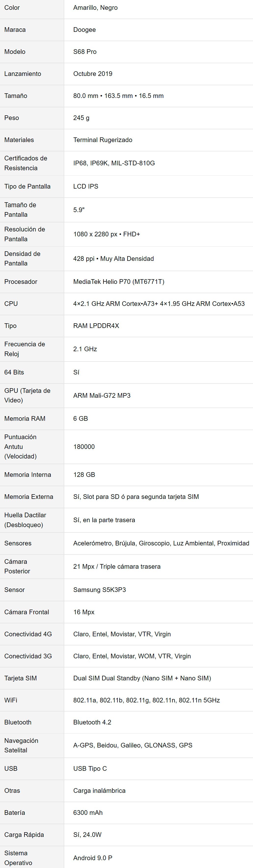This screenshot has width=253, height=868.
Task: Click the Bluetooth 4.2 value
Action: (x=92, y=722)
